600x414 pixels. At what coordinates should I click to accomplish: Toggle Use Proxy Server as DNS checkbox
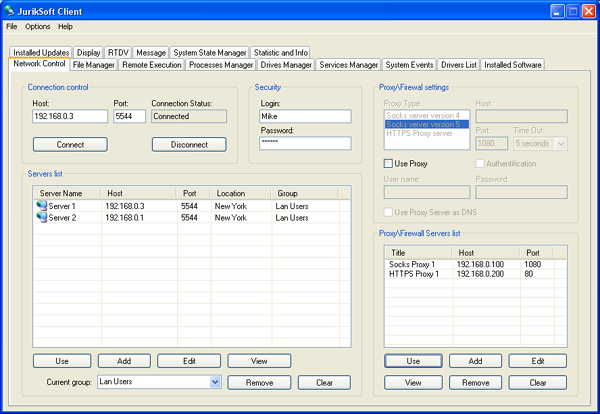(x=388, y=212)
